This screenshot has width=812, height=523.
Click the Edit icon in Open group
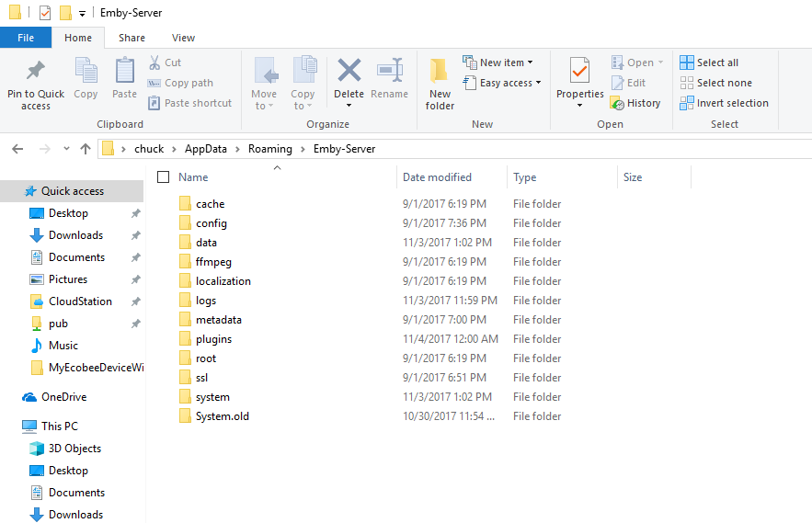[617, 83]
